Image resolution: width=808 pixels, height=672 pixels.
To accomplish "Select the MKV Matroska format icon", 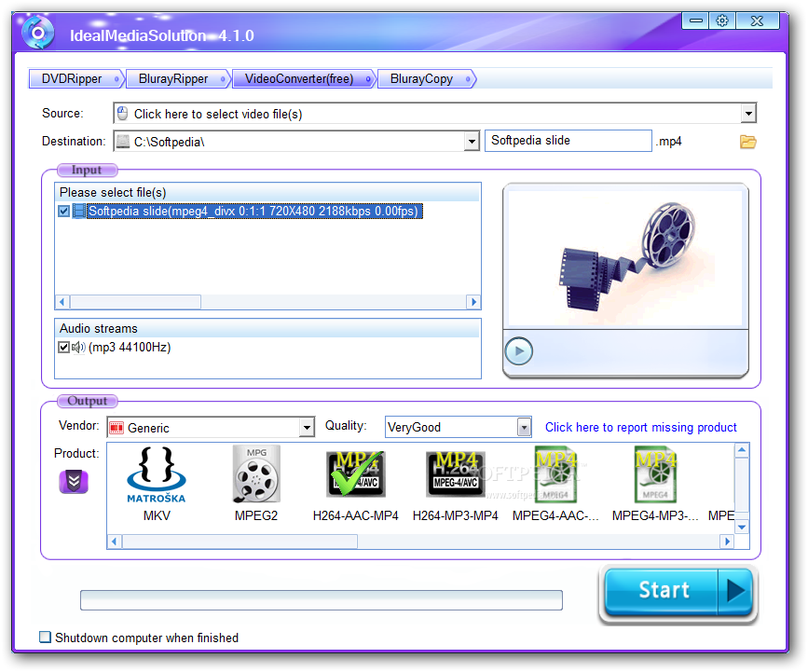I will tap(157, 475).
